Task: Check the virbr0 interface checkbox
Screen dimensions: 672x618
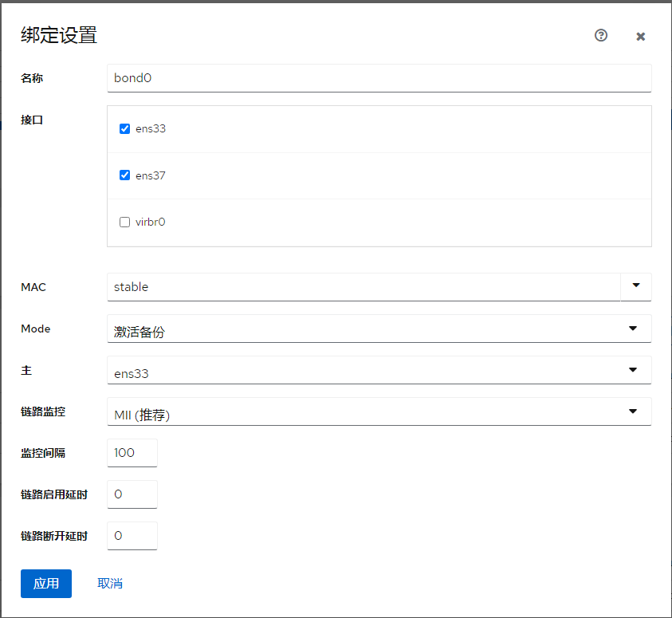Action: [x=124, y=222]
